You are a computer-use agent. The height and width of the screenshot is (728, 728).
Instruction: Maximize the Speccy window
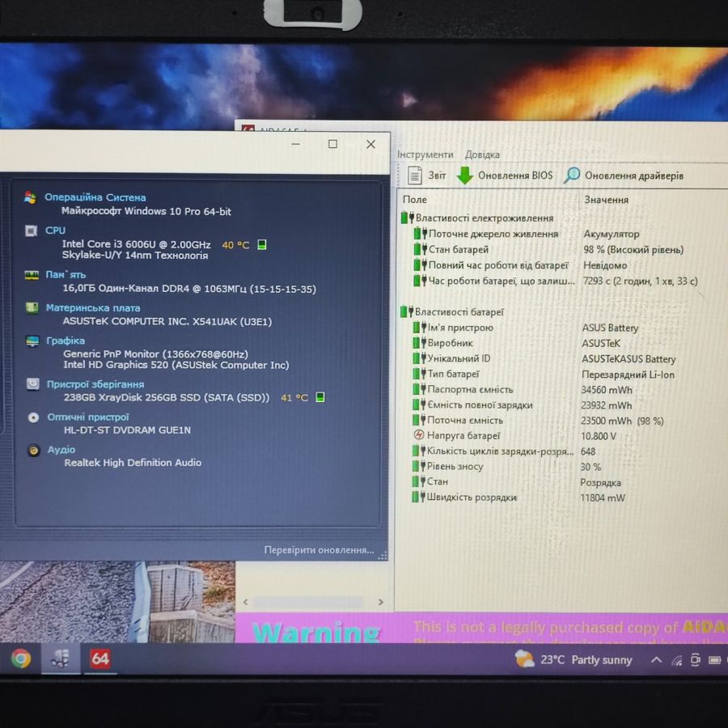tap(332, 144)
